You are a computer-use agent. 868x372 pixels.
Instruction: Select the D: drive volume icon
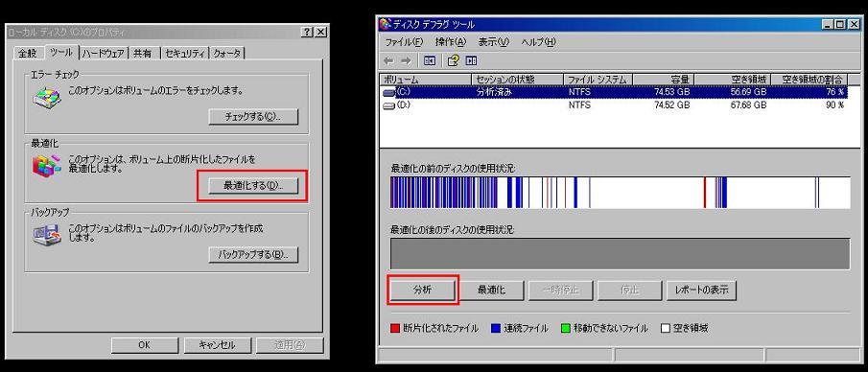[x=389, y=105]
